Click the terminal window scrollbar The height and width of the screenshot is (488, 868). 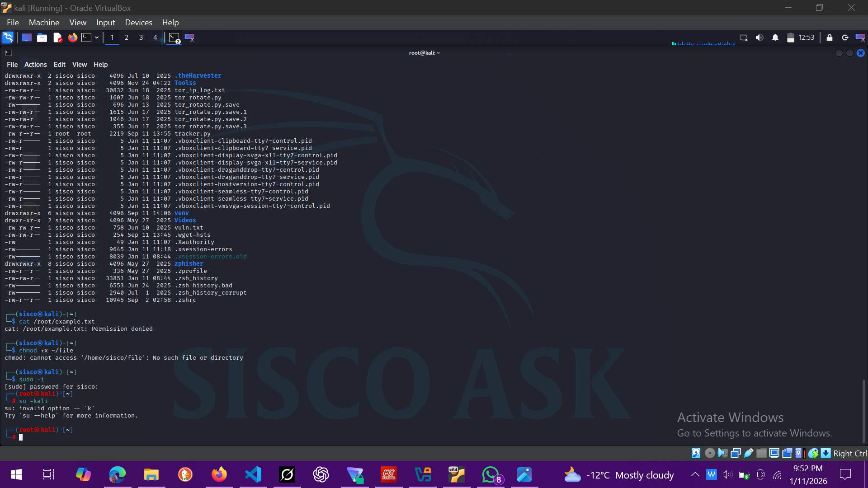tap(863, 411)
